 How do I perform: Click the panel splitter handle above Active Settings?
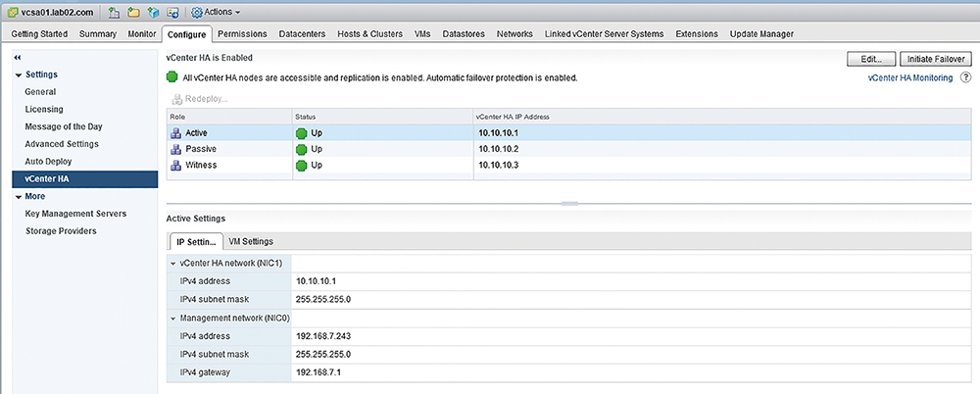[569, 203]
